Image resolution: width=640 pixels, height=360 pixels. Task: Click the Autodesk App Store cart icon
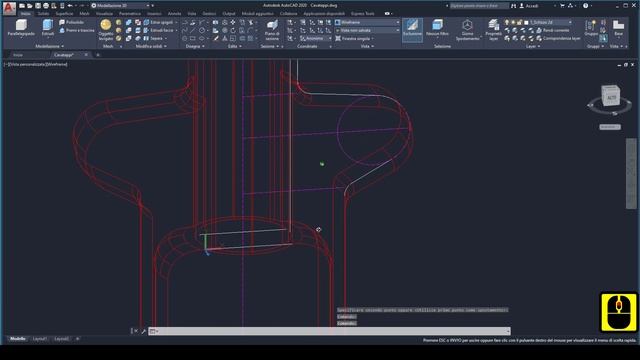(x=562, y=6)
